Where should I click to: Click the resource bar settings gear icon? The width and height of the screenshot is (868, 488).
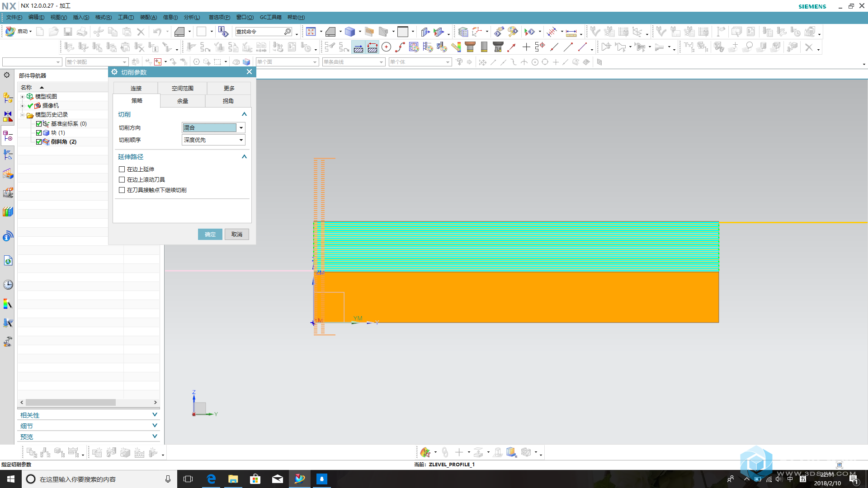pos(7,75)
